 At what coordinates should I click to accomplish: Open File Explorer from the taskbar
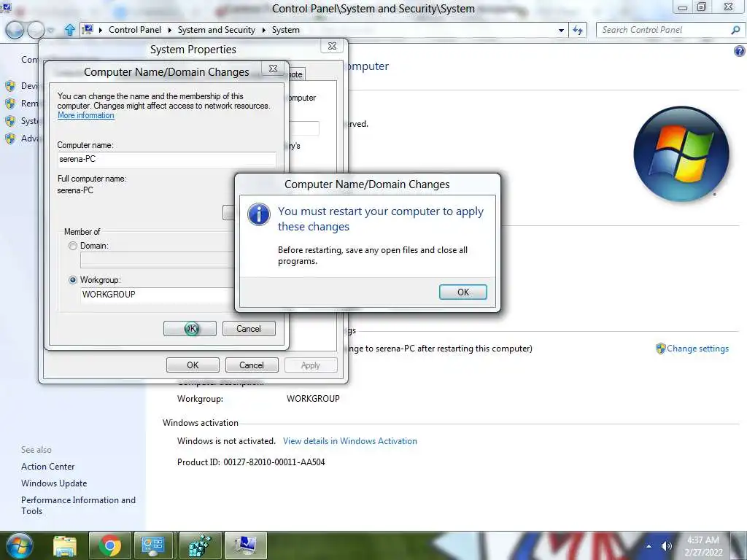pos(65,546)
